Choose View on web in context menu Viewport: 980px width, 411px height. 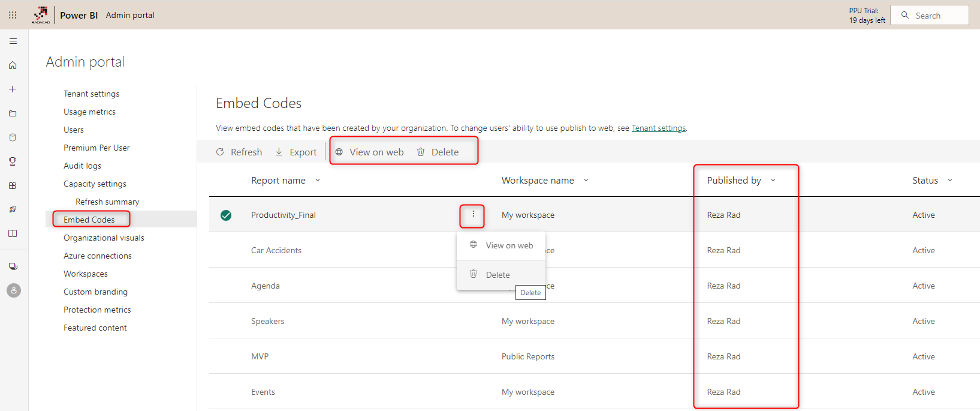coord(508,245)
